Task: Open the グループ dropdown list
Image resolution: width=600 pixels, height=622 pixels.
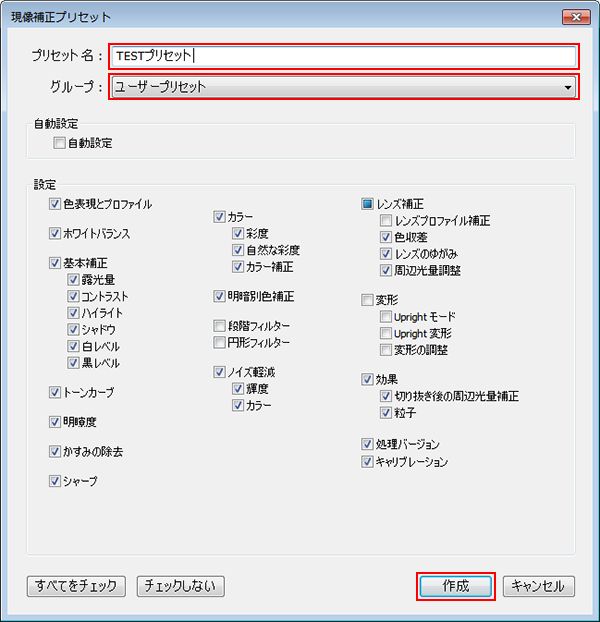Action: click(x=343, y=87)
